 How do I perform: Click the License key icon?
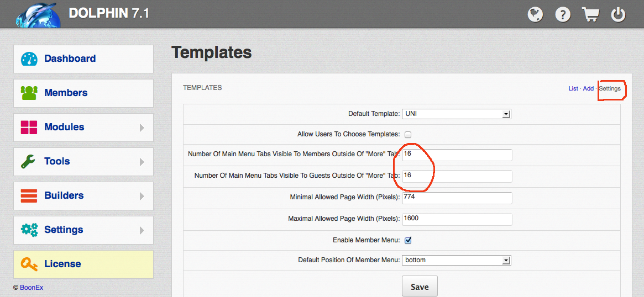pyautogui.click(x=29, y=264)
